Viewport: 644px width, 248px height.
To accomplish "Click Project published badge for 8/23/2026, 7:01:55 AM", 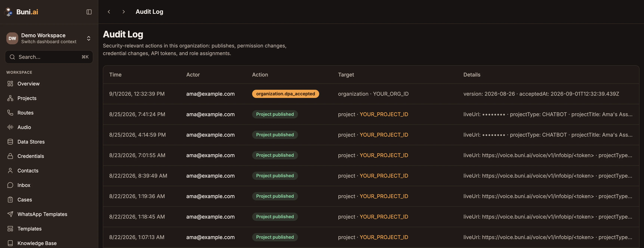I will pyautogui.click(x=275, y=155).
